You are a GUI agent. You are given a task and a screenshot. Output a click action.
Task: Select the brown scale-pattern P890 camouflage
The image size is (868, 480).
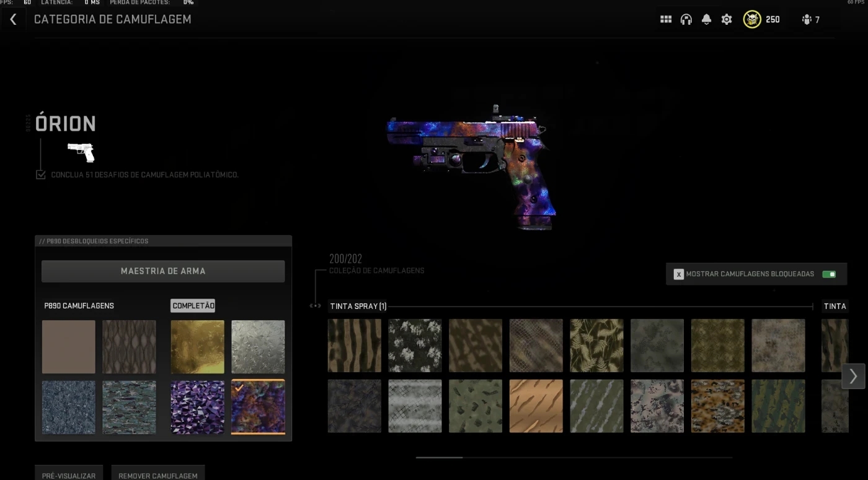pyautogui.click(x=129, y=347)
